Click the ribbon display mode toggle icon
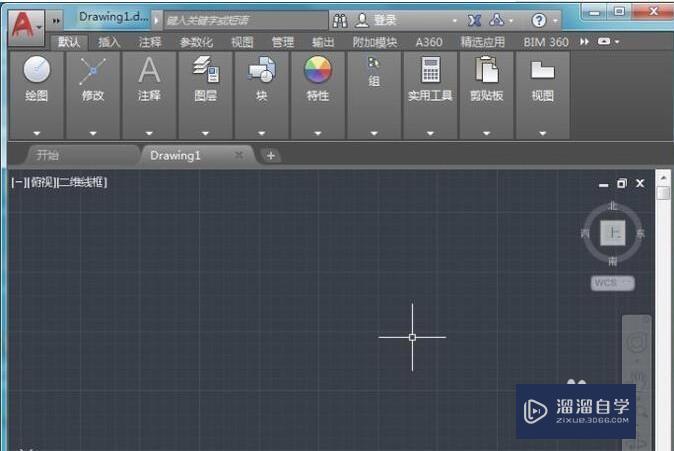674x451 pixels. (604, 41)
